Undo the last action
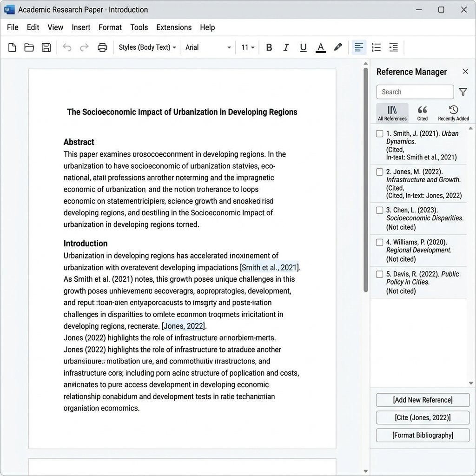 click(67, 47)
